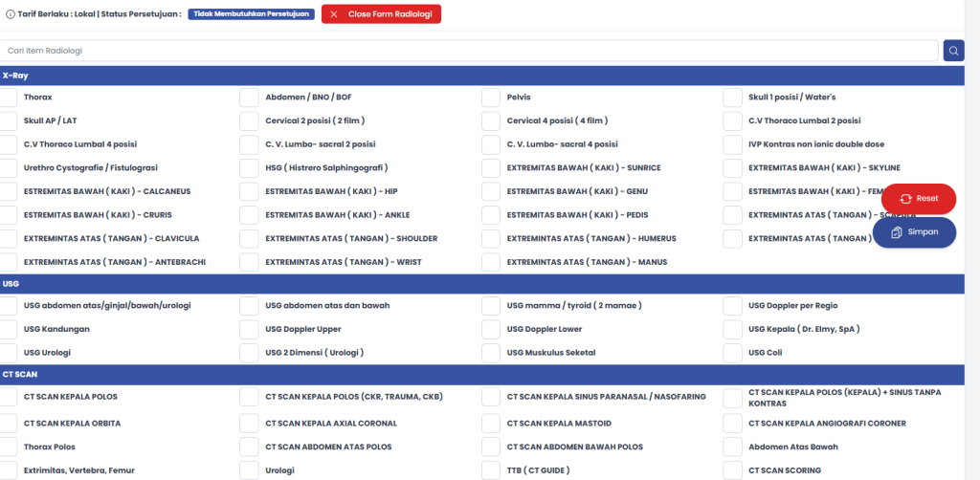Click the Tidak Membutuhkan Persetujuan status badge
This screenshot has width=980, height=480.
pos(251,14)
